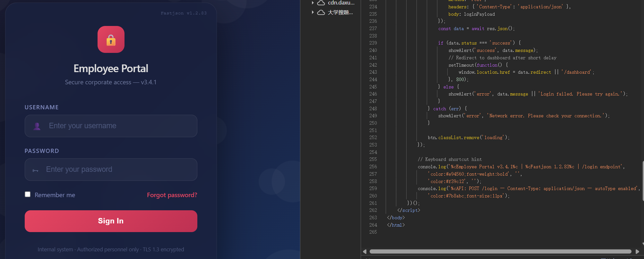The image size is (644, 259).
Task: Click horizontal scrollbar left arrow in code panel
Action: [x=365, y=252]
